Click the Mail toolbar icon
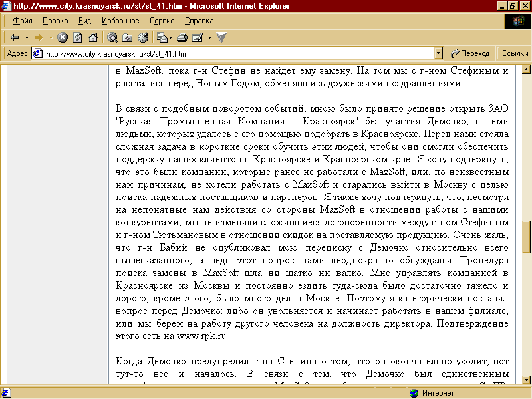 click(x=162, y=37)
